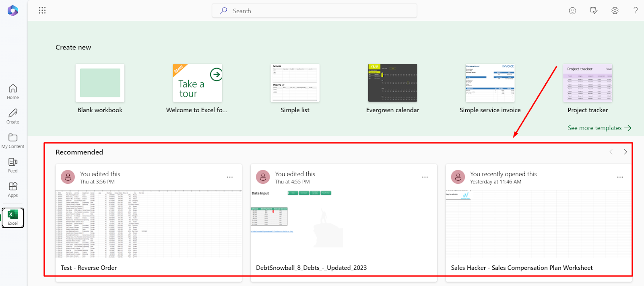
Task: Click the Search field
Action: [x=314, y=11]
